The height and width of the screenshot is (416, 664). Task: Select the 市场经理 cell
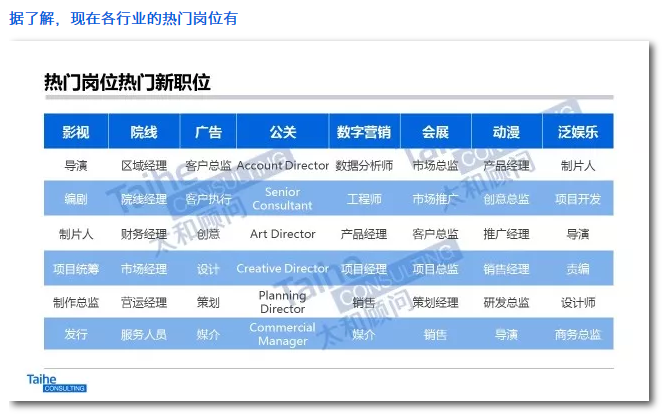tap(144, 269)
